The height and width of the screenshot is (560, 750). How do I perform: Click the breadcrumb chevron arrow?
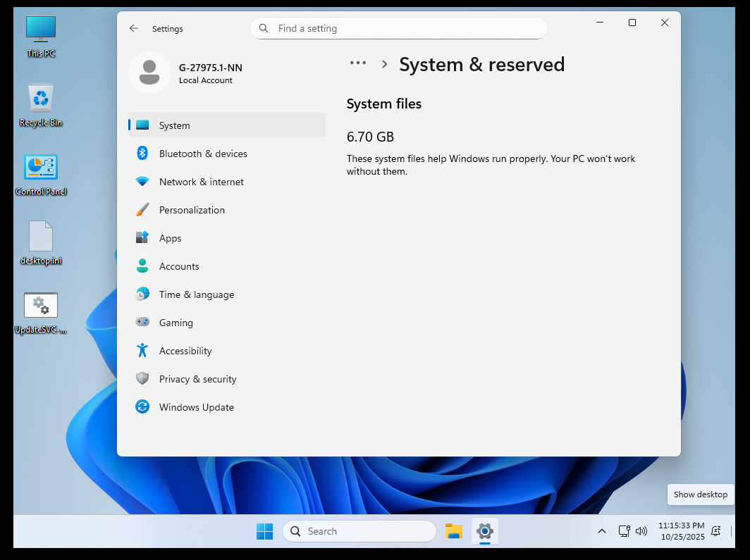pos(385,64)
